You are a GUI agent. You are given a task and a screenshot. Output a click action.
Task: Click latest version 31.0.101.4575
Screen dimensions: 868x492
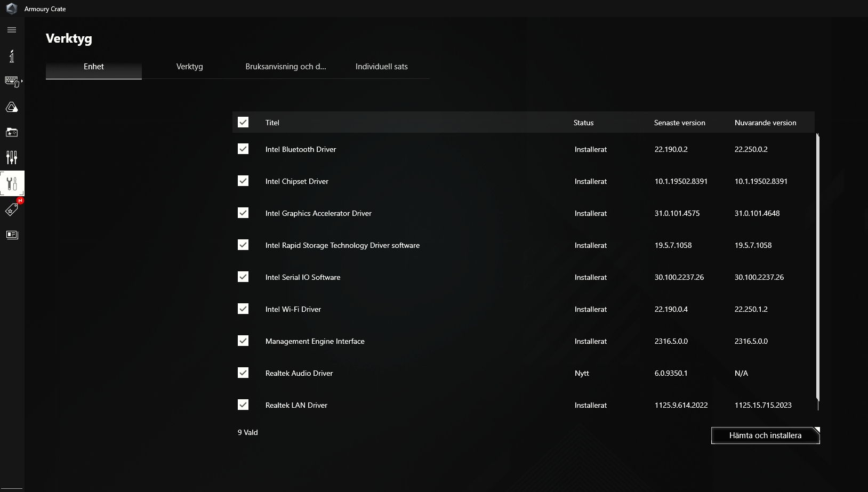(x=677, y=213)
